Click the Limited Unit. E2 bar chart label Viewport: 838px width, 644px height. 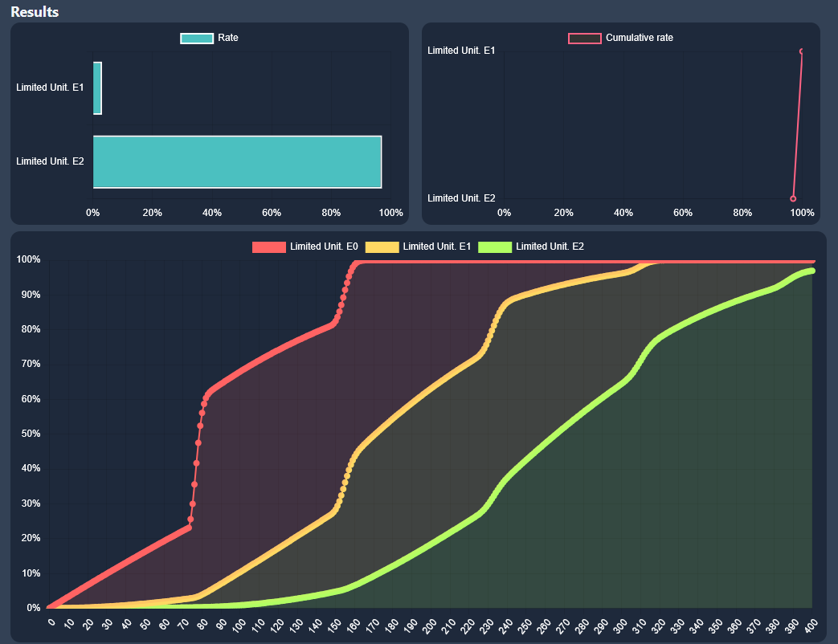pyautogui.click(x=50, y=161)
